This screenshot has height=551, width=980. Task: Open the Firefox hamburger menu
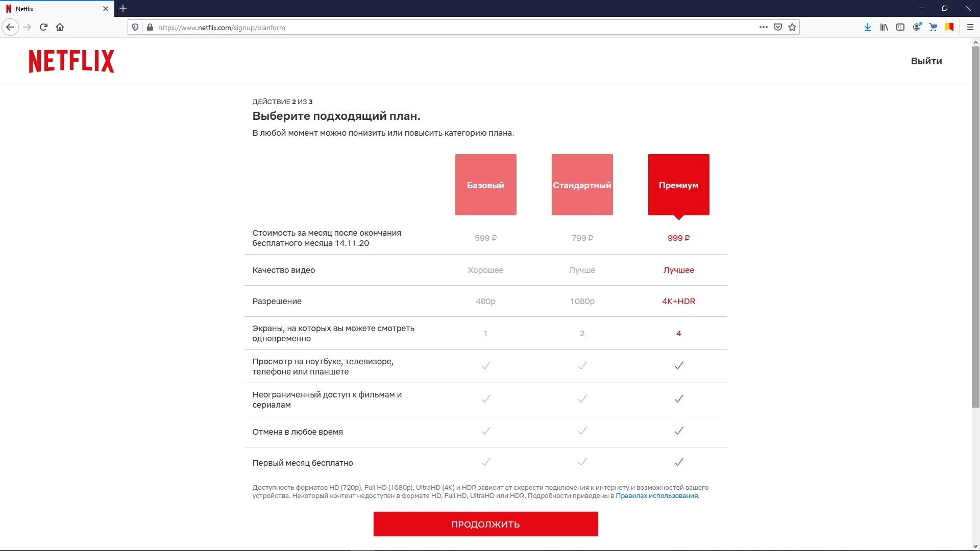(x=970, y=28)
